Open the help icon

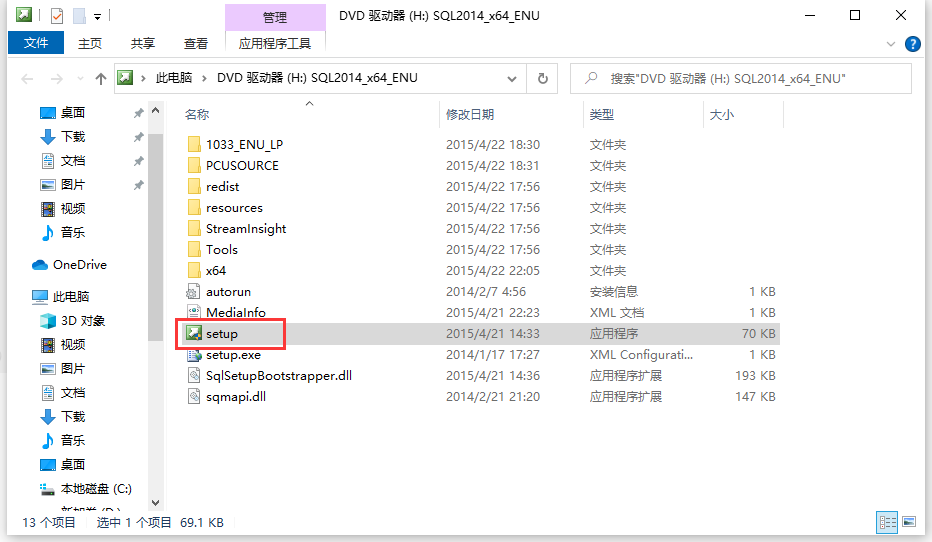point(912,44)
